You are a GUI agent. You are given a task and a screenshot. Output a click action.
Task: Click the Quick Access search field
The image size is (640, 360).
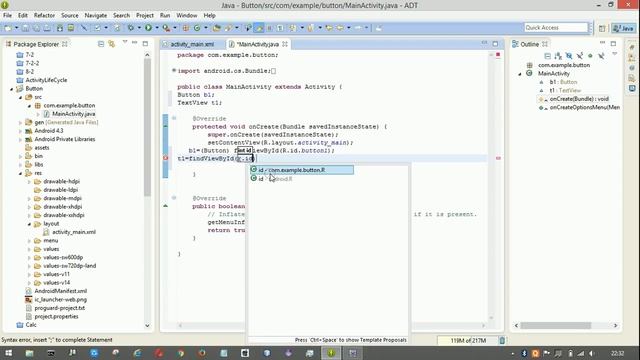pyautogui.click(x=556, y=27)
